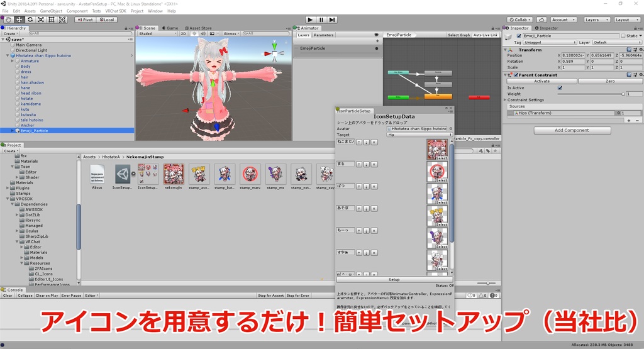Screen dimensions: 644x349
Task: Select the Scale tool in toolbar
Action: [x=41, y=19]
